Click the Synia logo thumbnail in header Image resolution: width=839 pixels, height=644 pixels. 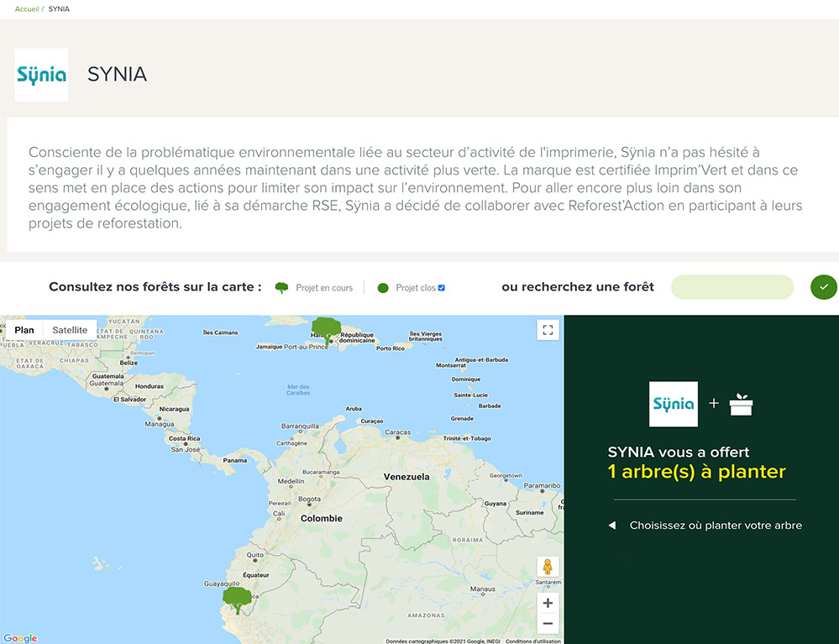[x=41, y=75]
